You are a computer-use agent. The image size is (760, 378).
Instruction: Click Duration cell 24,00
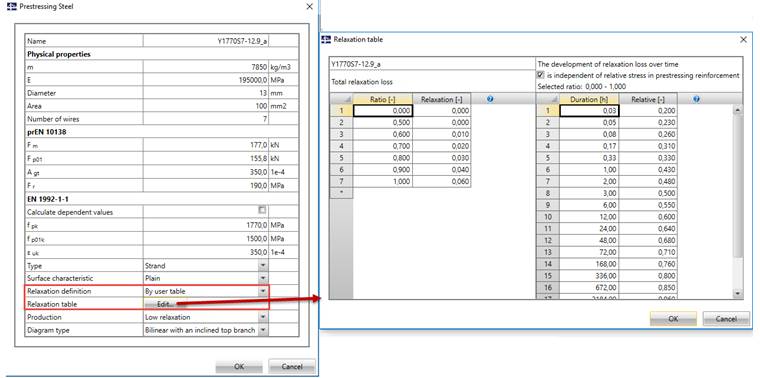(589, 228)
